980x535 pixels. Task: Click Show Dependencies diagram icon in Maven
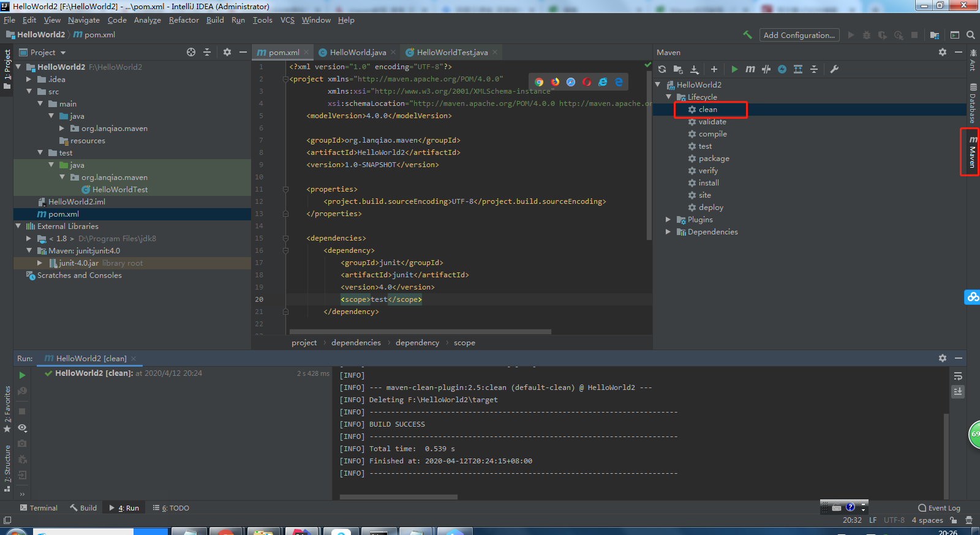click(798, 69)
